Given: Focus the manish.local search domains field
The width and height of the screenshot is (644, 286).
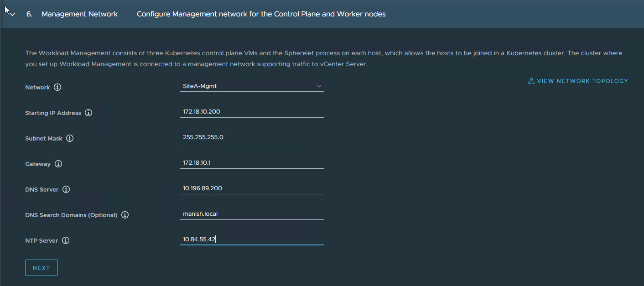Looking at the screenshot, I should pos(252,214).
